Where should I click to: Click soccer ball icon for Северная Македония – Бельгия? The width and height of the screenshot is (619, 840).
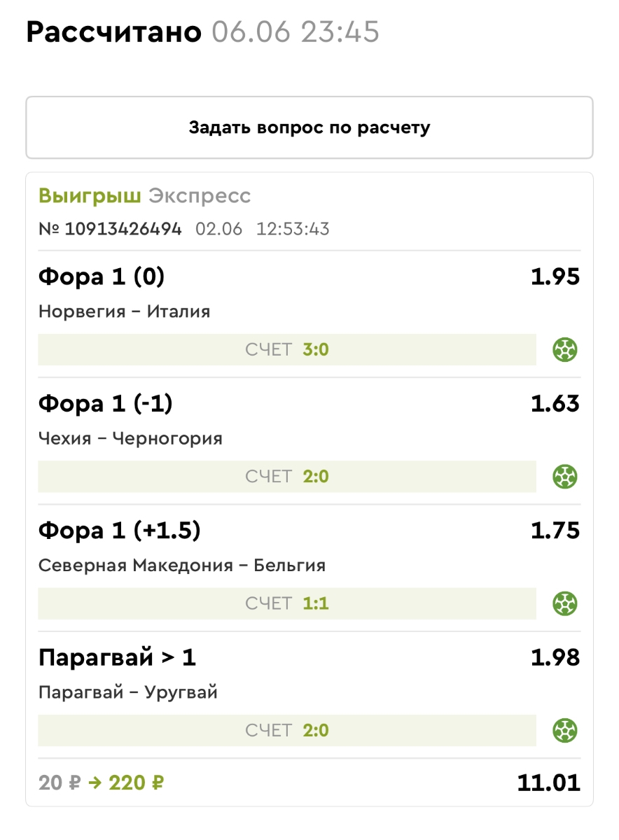point(565,603)
